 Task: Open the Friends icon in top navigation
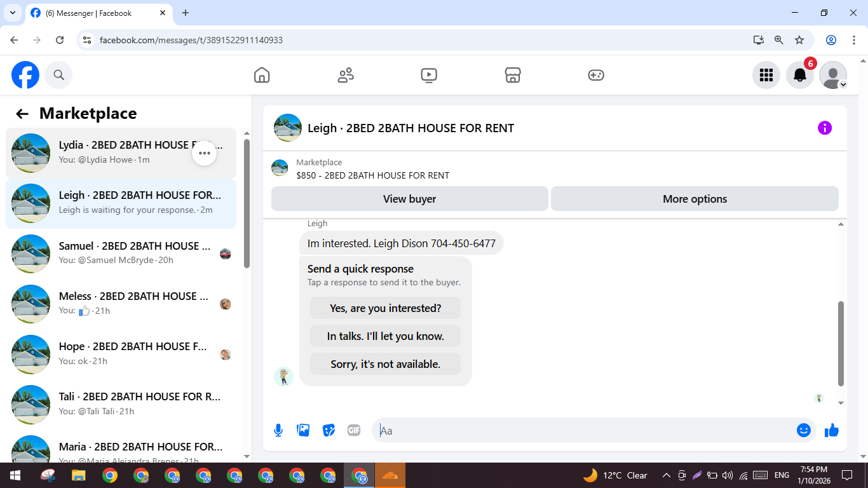click(346, 75)
